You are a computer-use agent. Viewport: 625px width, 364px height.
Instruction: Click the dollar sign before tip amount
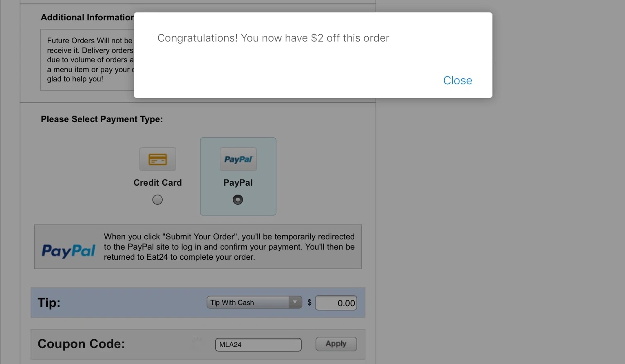309,303
